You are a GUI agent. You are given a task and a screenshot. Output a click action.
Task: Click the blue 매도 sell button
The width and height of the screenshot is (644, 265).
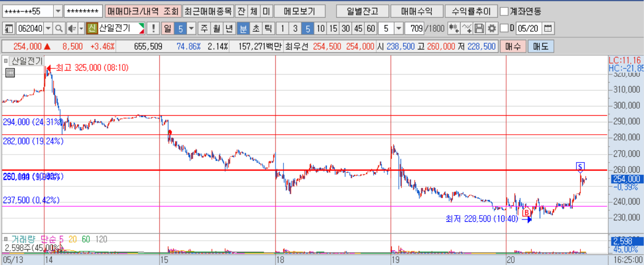(x=541, y=46)
